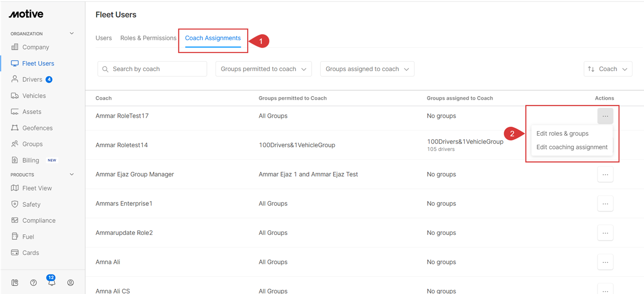Open Groups permitted to coach dropdown

point(263,69)
